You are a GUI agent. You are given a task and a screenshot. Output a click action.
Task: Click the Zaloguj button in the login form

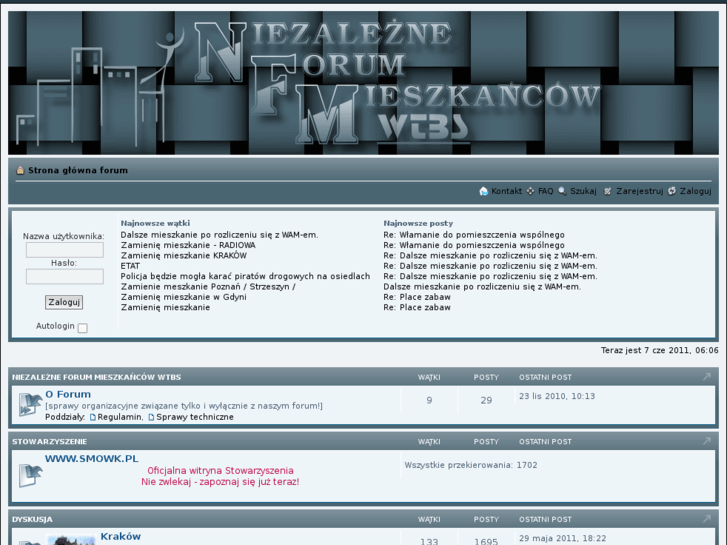[64, 302]
